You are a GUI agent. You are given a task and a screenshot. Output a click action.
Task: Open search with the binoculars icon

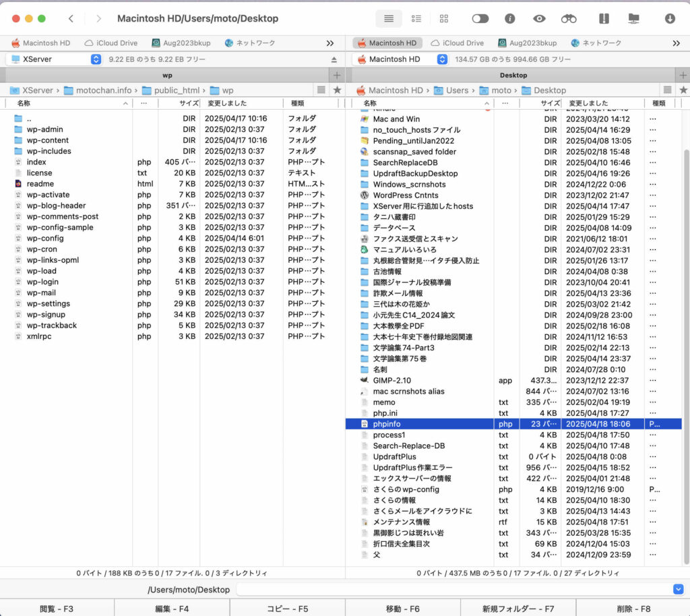569,18
